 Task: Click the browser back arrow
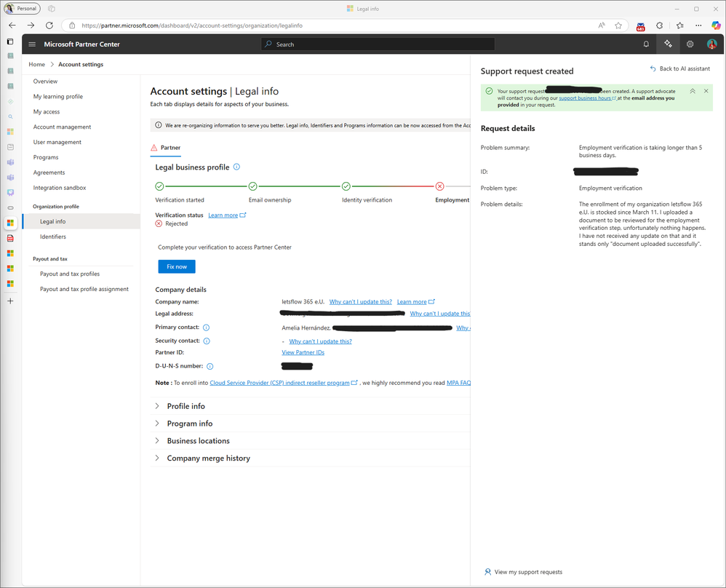(x=12, y=25)
